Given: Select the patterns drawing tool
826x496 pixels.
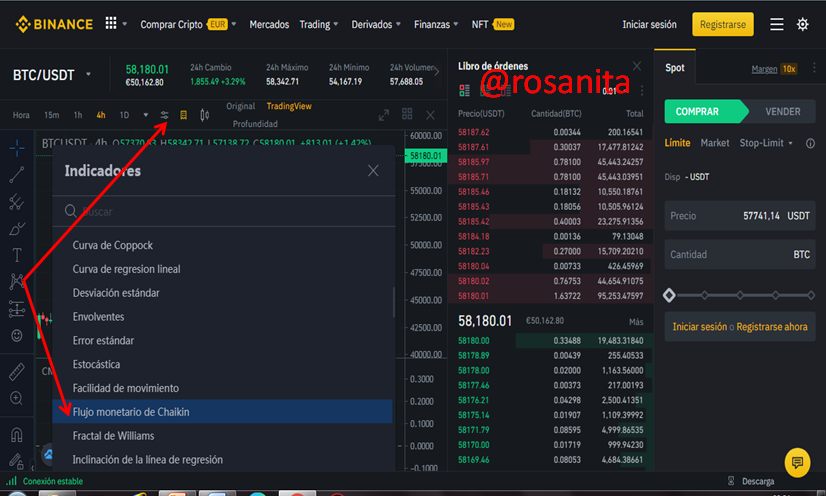Looking at the screenshot, I should tap(17, 281).
